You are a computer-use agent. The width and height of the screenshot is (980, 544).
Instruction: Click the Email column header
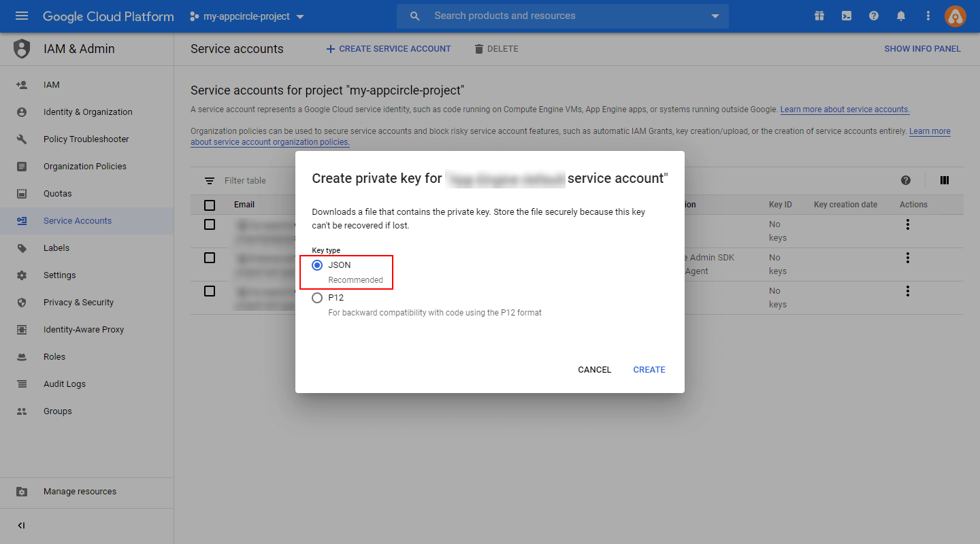[x=244, y=205]
